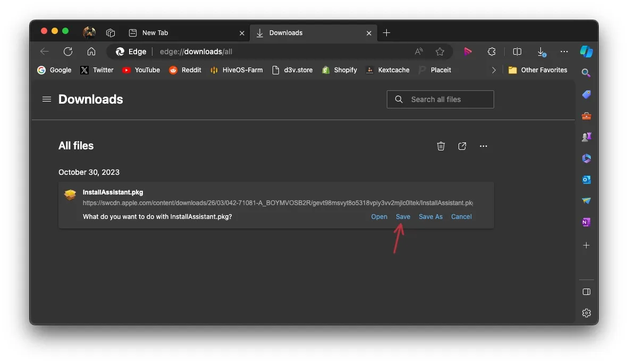
Task: Click Open for InstallAssistant.pkg
Action: [x=379, y=217]
